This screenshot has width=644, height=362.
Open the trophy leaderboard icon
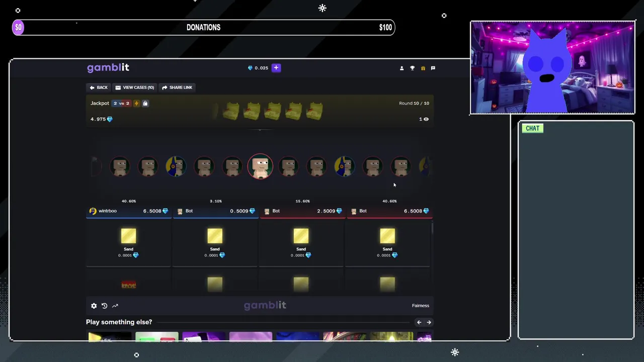point(412,68)
